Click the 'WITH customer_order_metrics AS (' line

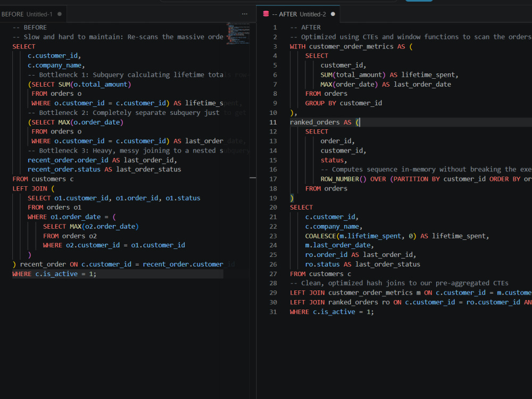click(351, 46)
